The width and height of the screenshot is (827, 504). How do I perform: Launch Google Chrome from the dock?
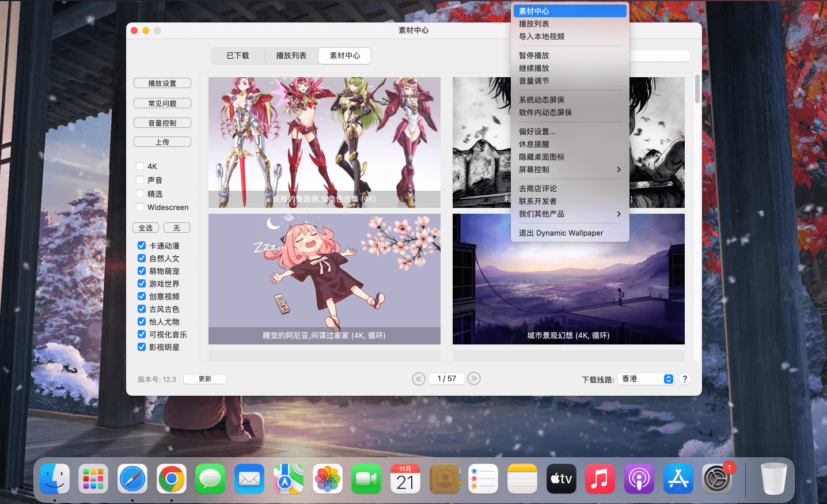click(172, 479)
